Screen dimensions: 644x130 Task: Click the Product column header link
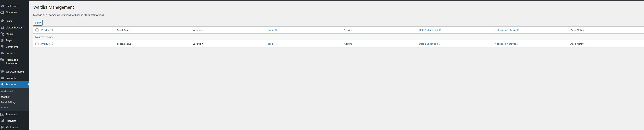click(x=46, y=30)
